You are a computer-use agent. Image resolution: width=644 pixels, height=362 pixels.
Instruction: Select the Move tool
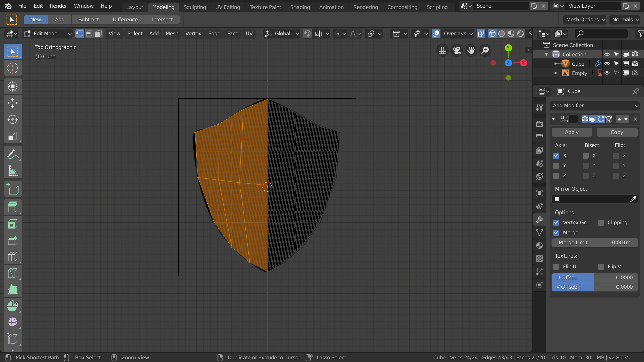click(x=13, y=103)
